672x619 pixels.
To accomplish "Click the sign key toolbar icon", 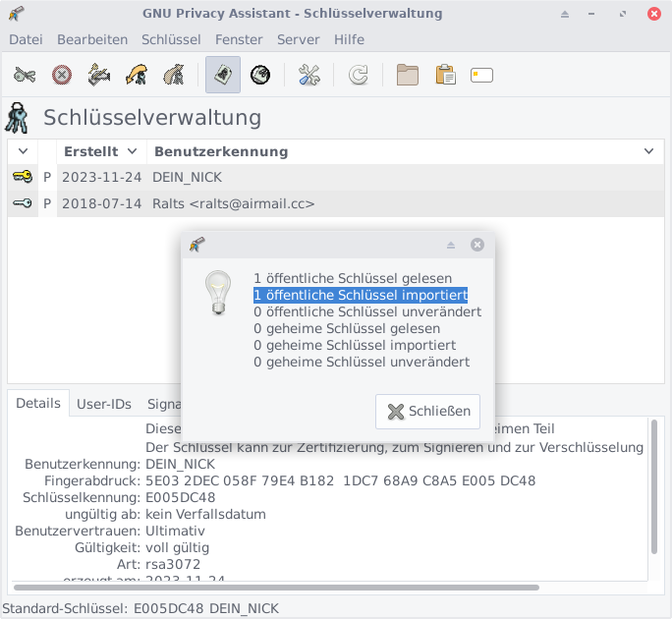I will pyautogui.click(x=99, y=75).
